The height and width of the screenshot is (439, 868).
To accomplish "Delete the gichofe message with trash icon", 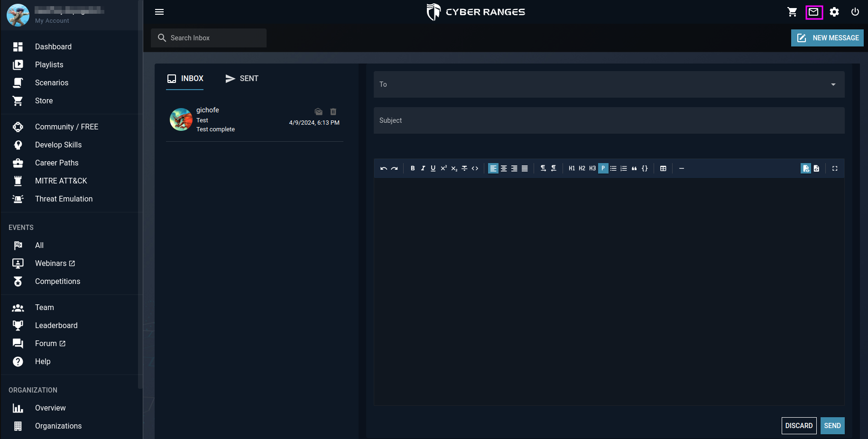I will pyautogui.click(x=333, y=111).
